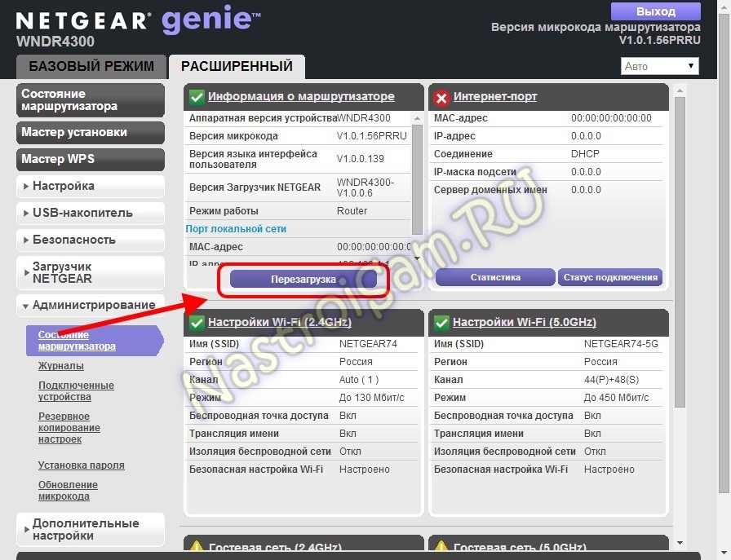
Task: Select the Мастер WPS sidebar entry
Action: [90, 159]
